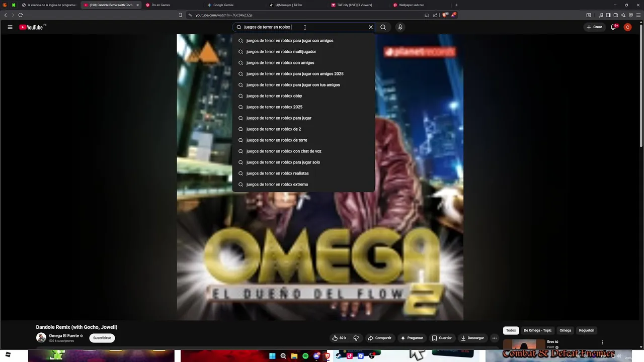Pick suggestion 'con chat de voz'
This screenshot has width=644, height=362.
pyautogui.click(x=303, y=151)
